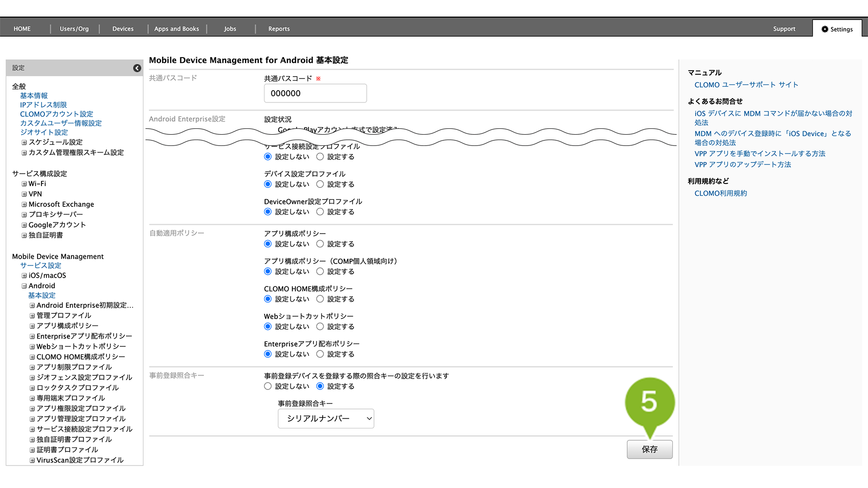Viewport: 868px width, 488px height.
Task: Click the 共通パスコード input field
Action: [x=315, y=93]
